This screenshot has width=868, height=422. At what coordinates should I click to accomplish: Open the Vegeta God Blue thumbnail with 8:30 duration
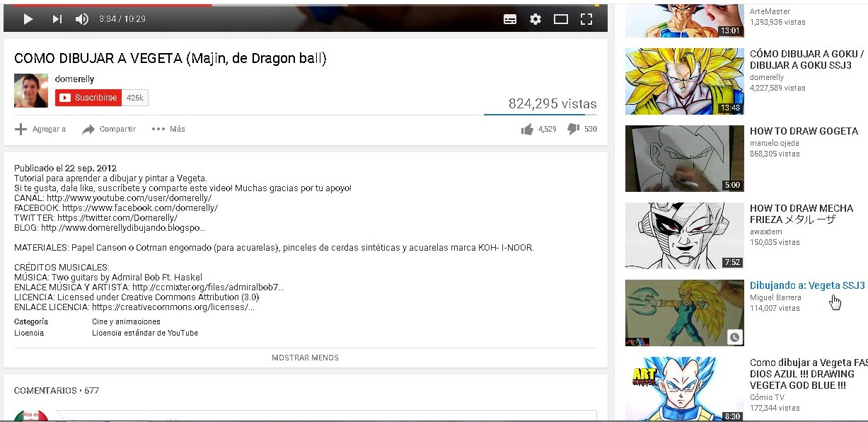685,389
